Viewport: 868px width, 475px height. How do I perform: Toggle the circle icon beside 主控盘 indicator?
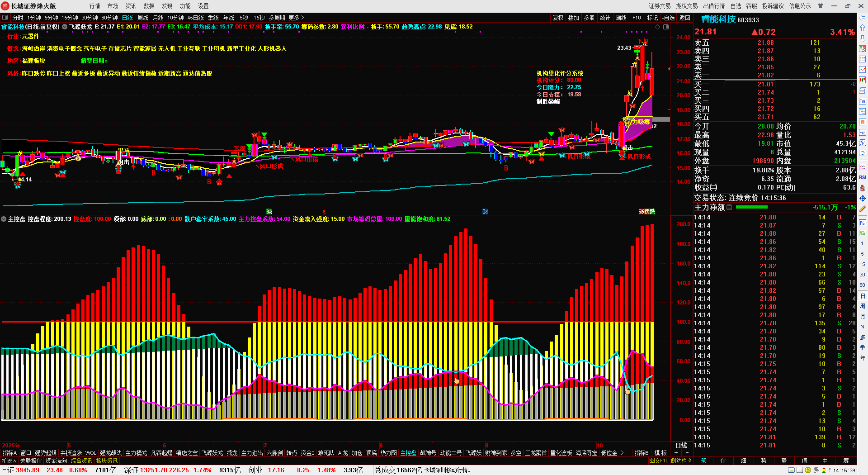tap(4, 219)
